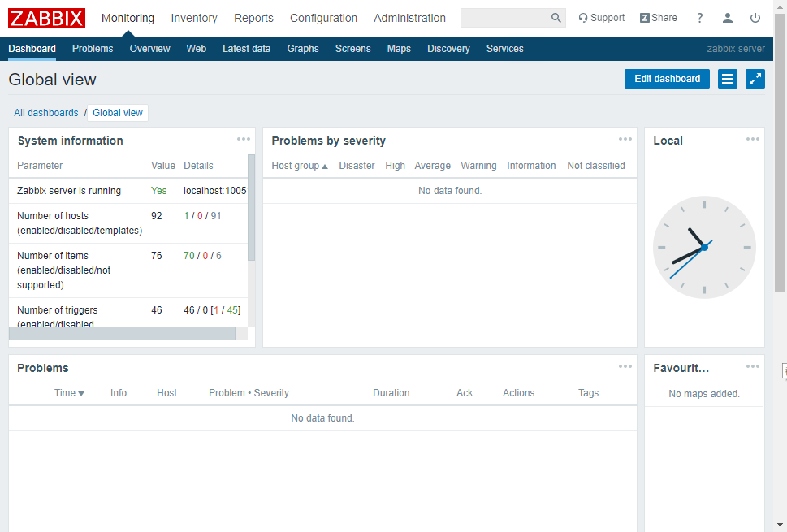Open Problems by severity widget menu
Image resolution: width=787 pixels, height=532 pixels.
625,139
